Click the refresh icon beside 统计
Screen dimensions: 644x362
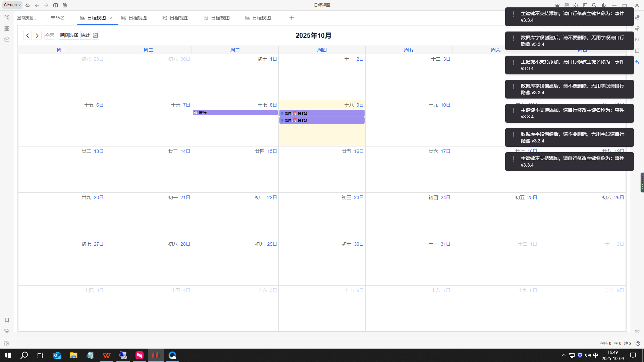pyautogui.click(x=95, y=35)
